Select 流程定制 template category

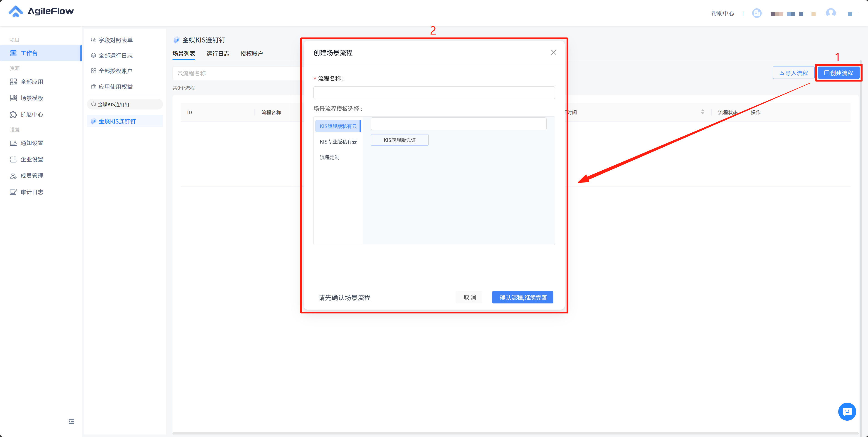click(x=330, y=157)
